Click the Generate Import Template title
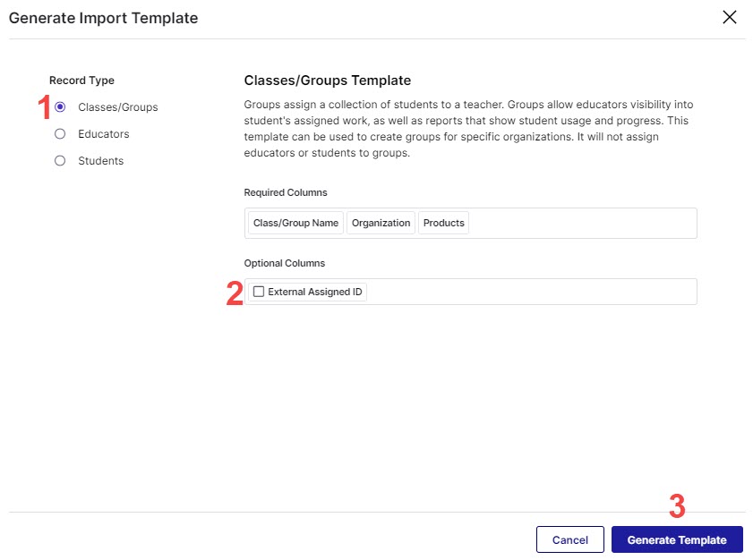Image resolution: width=753 pixels, height=560 pixels. (103, 18)
